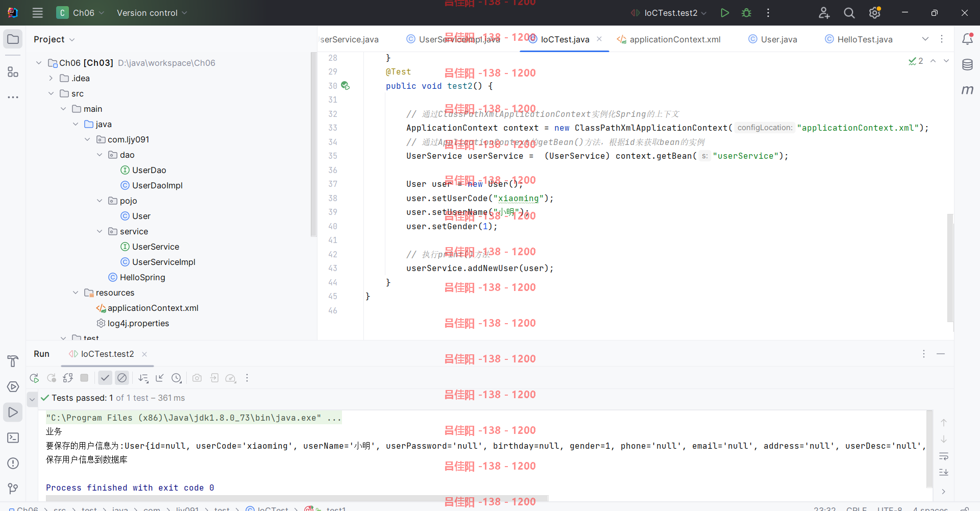Close the IoCTest.test2 run tab
The width and height of the screenshot is (980, 511).
pyautogui.click(x=144, y=354)
